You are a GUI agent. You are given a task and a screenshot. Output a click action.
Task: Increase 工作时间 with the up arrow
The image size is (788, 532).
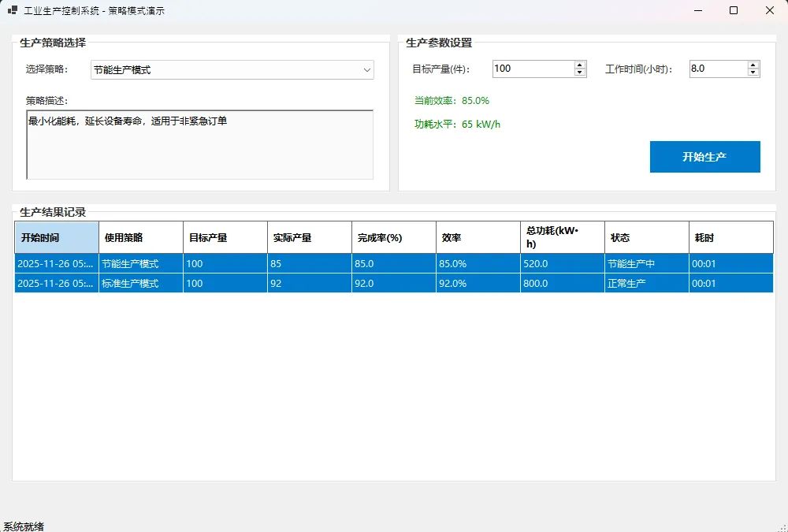click(753, 65)
